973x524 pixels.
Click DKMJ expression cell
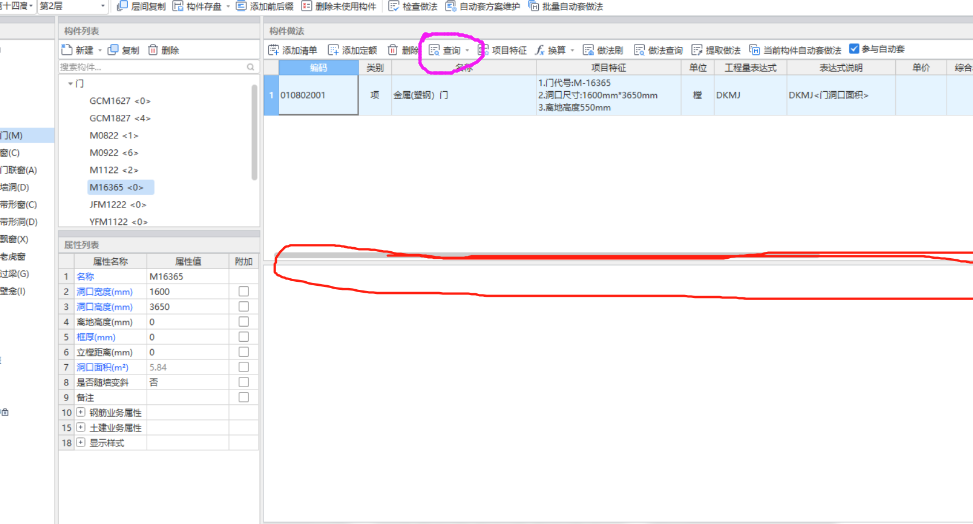coord(750,95)
